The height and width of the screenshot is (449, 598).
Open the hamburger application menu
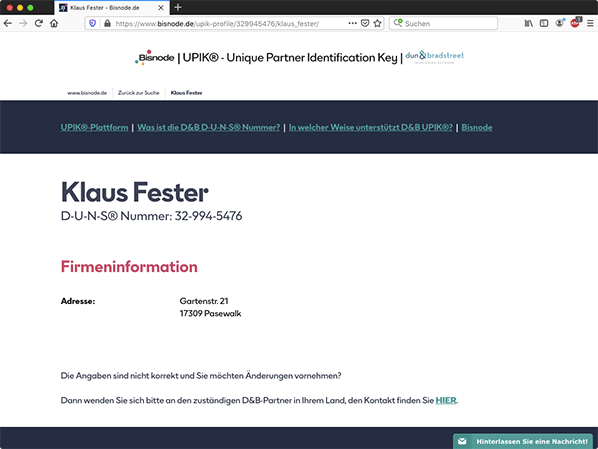[x=590, y=23]
